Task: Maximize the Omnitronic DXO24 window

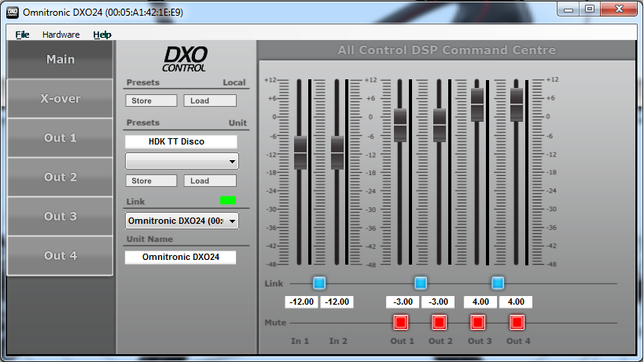Action: [590, 9]
